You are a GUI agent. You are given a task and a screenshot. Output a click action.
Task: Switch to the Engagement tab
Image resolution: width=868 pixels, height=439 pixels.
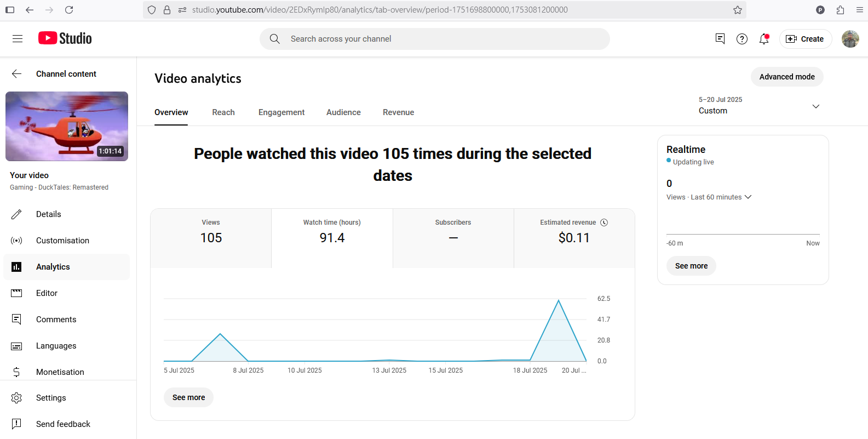point(281,112)
